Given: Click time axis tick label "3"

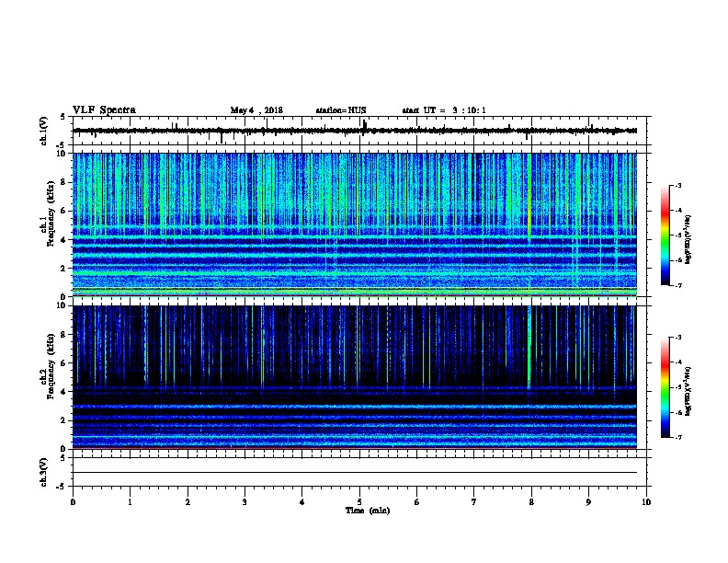Looking at the screenshot, I should [245, 502].
